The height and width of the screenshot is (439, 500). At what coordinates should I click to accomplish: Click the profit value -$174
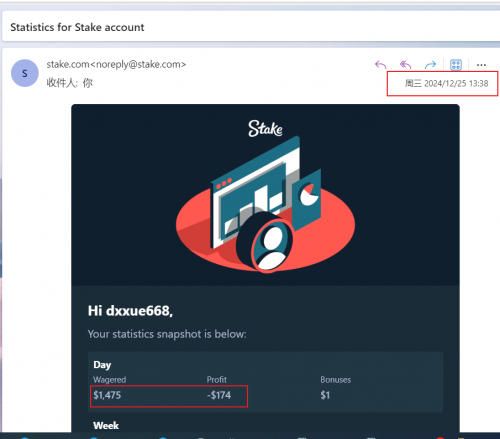coord(219,395)
